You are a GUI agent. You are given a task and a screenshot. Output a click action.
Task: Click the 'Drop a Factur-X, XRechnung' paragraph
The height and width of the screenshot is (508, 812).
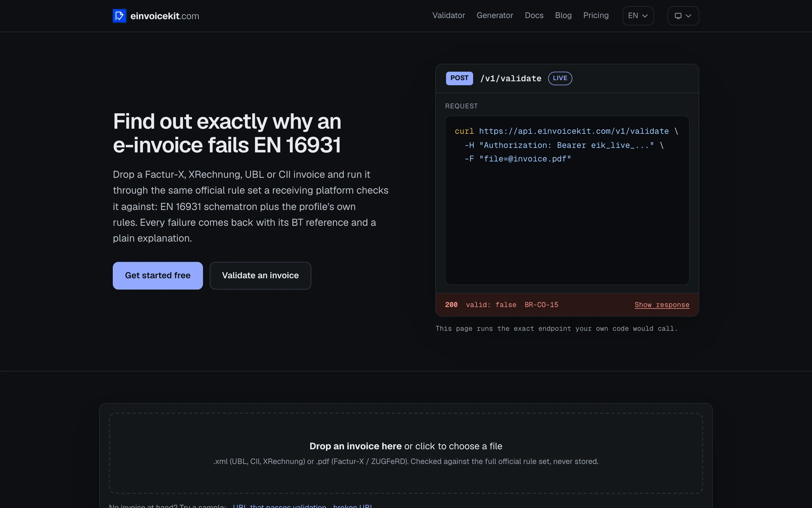tap(250, 206)
